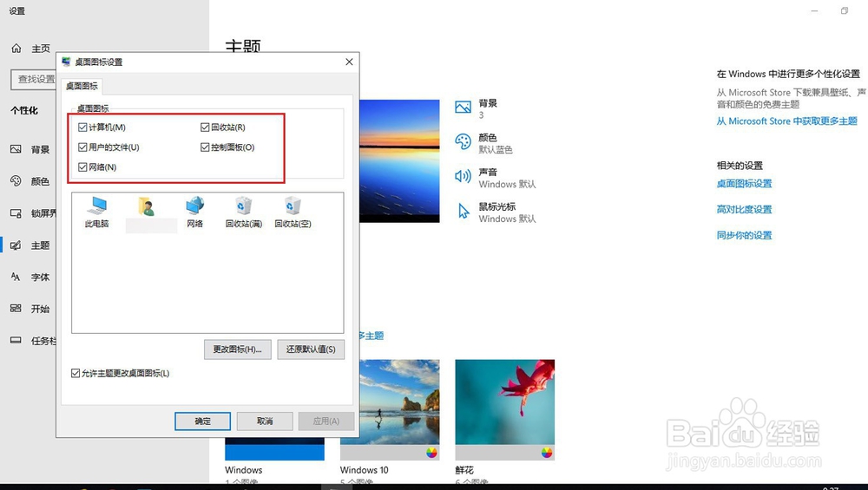This screenshot has width=868, height=490.
Task: Open 开始 start in Settings sidebar
Action: click(x=30, y=309)
